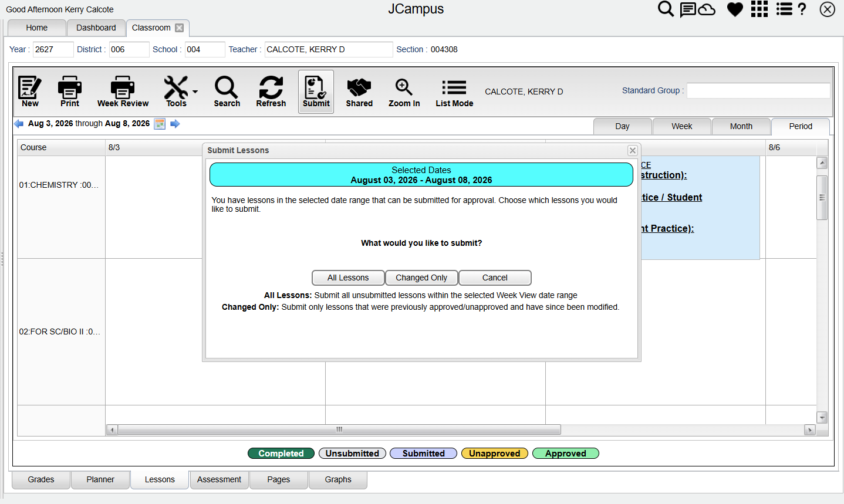Click the Zoom In icon
Viewport: 844px width, 504px height.
click(404, 87)
